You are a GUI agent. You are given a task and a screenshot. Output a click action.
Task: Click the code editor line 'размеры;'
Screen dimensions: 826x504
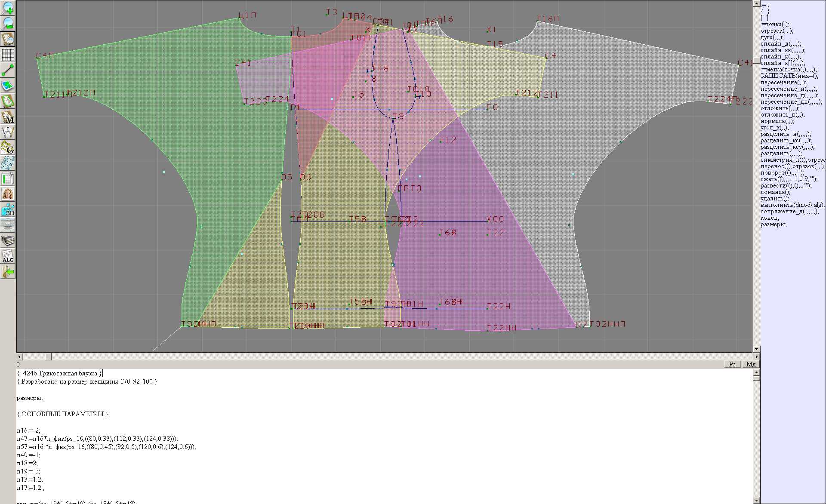[30, 398]
